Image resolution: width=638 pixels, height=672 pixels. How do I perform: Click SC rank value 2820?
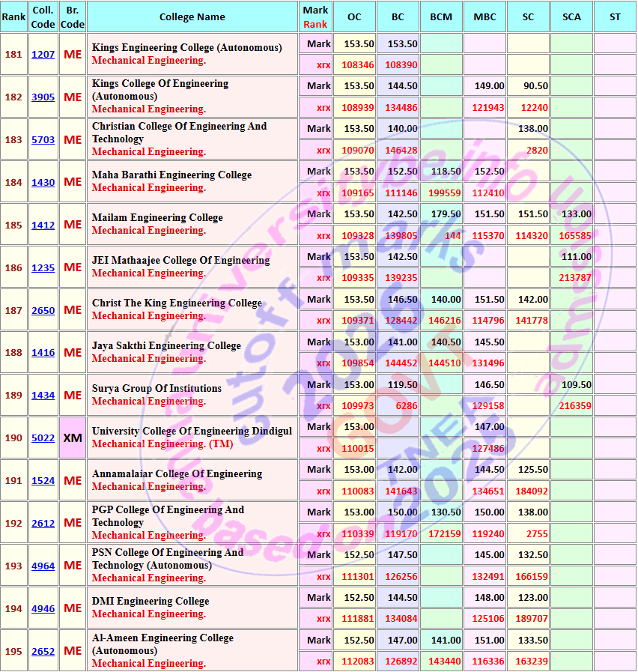(x=537, y=151)
